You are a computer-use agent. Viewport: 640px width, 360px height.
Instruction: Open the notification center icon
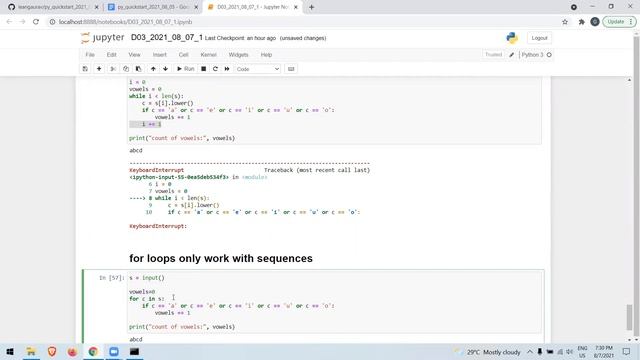tap(627, 351)
